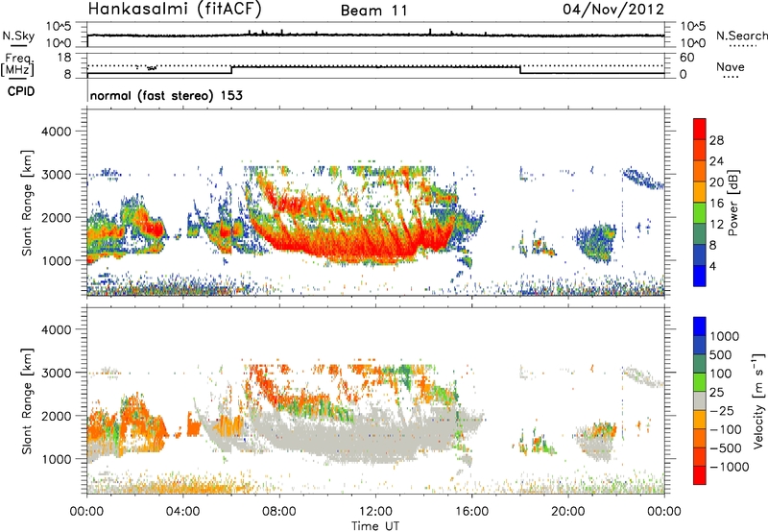The width and height of the screenshot is (768, 532).
Task: Select the N.Sky legend label
Action: (x=18, y=36)
